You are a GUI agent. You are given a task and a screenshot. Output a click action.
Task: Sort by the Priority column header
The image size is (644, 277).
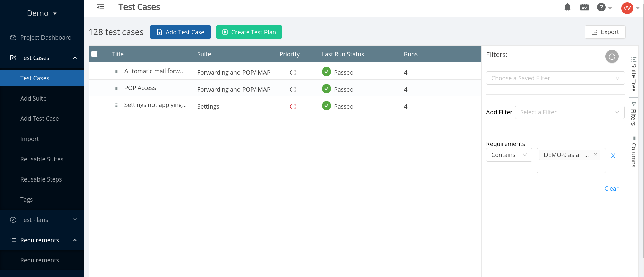(289, 54)
